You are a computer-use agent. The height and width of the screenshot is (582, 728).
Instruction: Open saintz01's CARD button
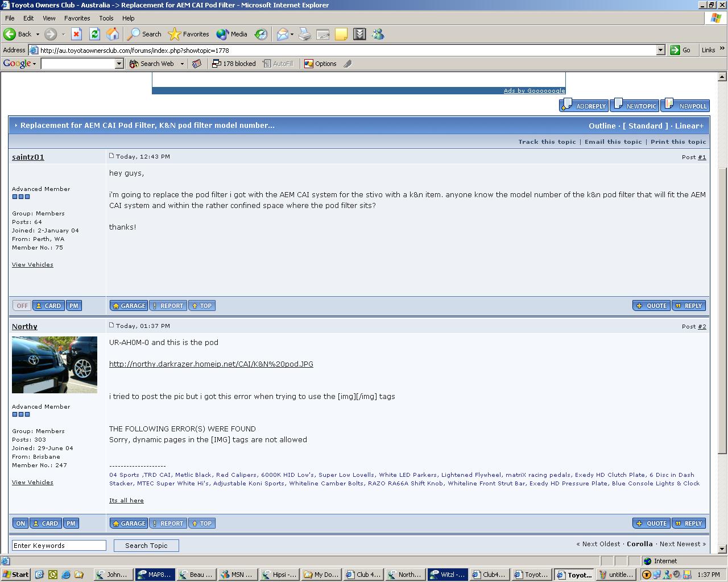[x=48, y=306]
